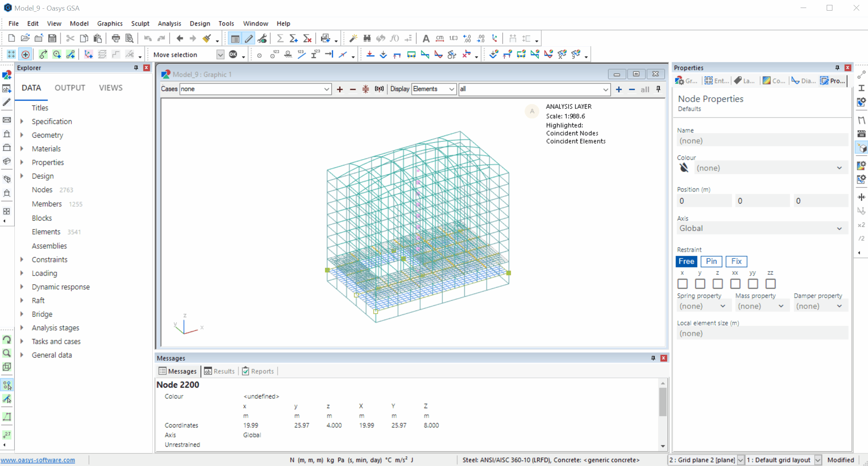Image resolution: width=868 pixels, height=466 pixels.
Task: Switch to the OUTPUT tab
Action: [70, 88]
